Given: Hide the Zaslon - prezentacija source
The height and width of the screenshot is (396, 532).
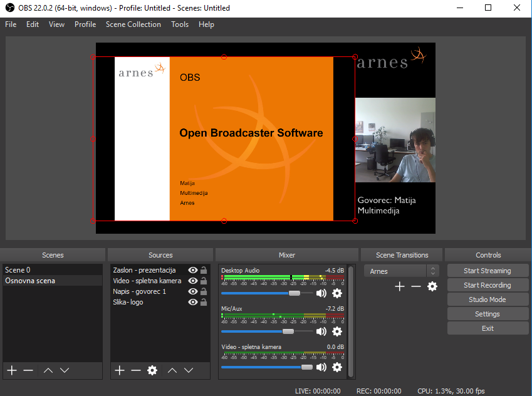Looking at the screenshot, I should [x=193, y=270].
